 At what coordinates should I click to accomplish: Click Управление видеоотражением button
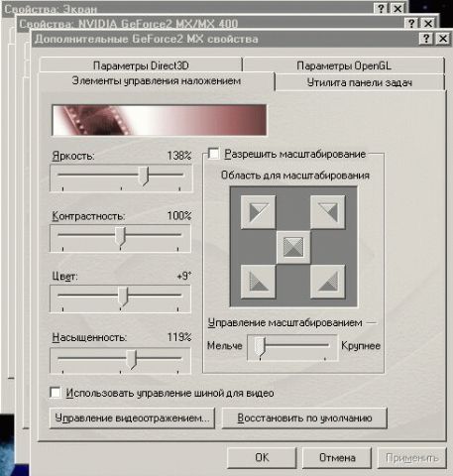coord(132,418)
